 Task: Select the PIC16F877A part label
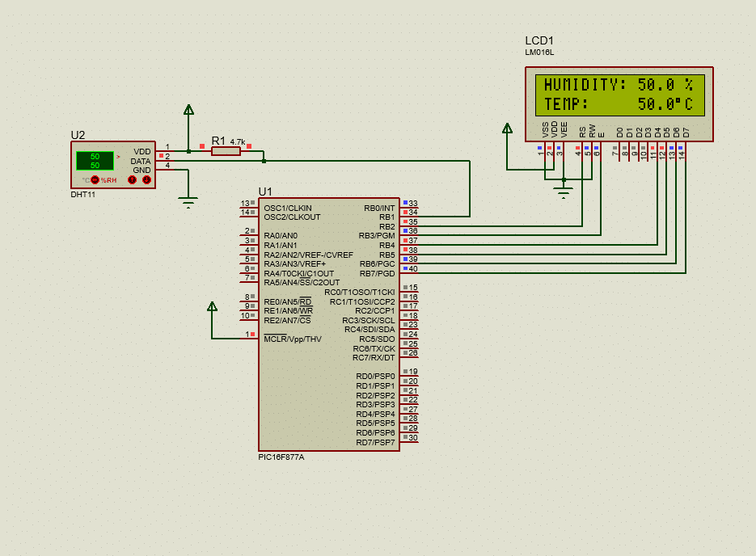(281, 457)
